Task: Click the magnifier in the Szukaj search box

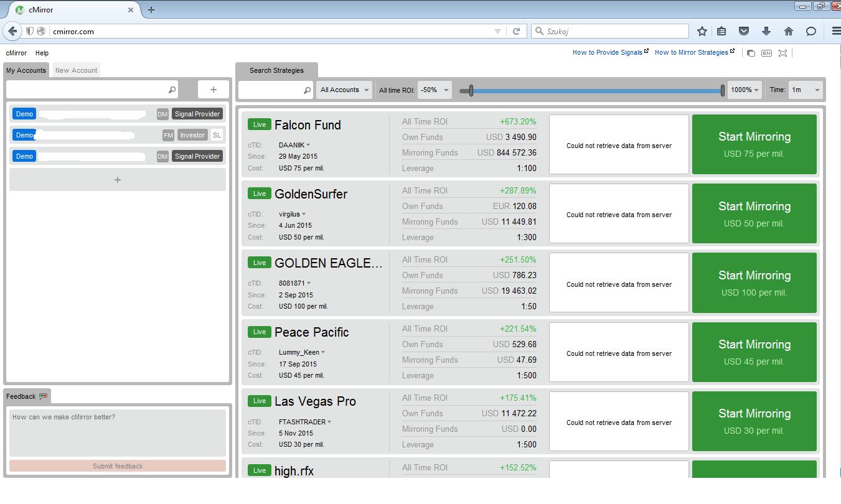Action: (x=539, y=31)
